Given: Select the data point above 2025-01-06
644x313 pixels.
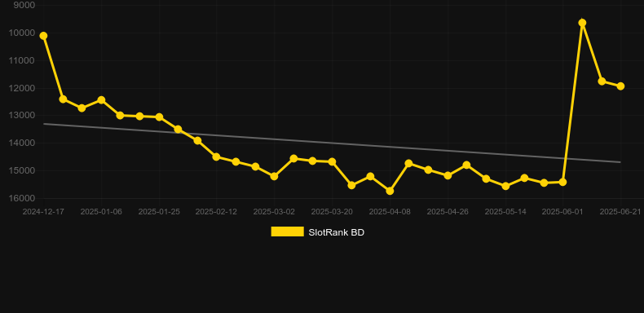Looking at the screenshot, I should [x=101, y=99].
